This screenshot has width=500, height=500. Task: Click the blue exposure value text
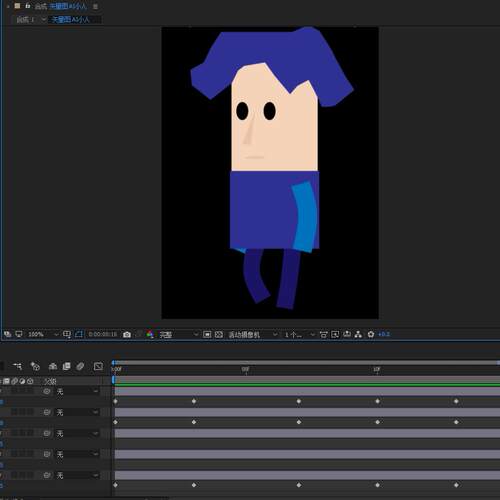point(384,334)
